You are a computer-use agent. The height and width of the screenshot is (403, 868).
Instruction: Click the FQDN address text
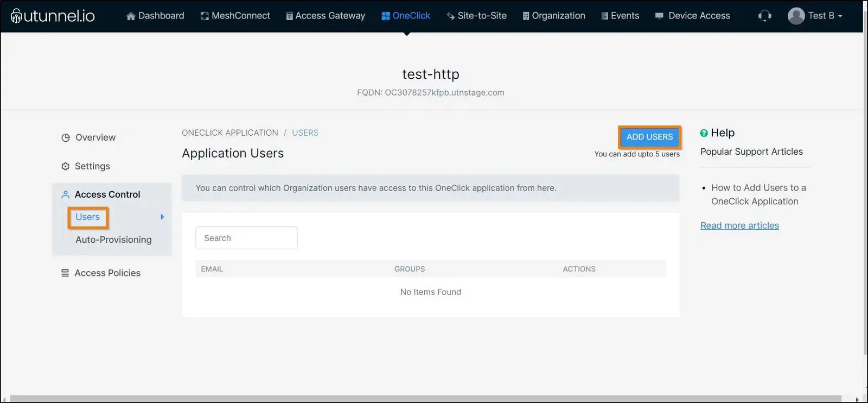tap(431, 93)
